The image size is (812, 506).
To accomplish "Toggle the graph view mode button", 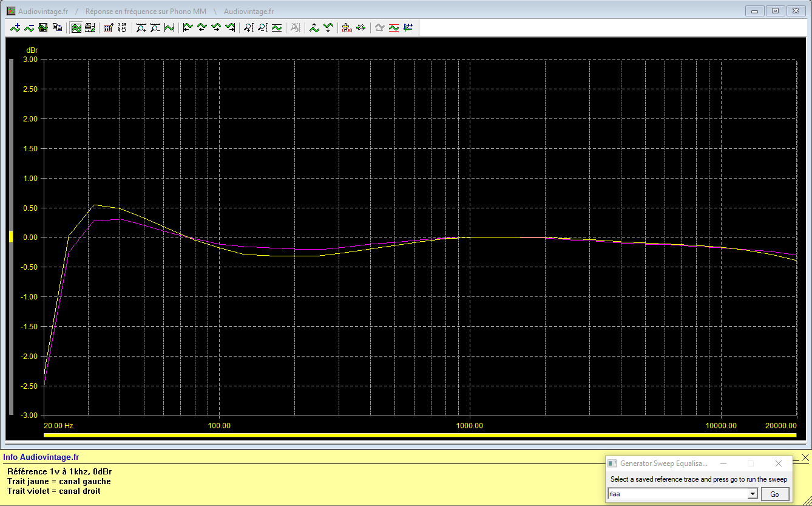I will tap(76, 27).
